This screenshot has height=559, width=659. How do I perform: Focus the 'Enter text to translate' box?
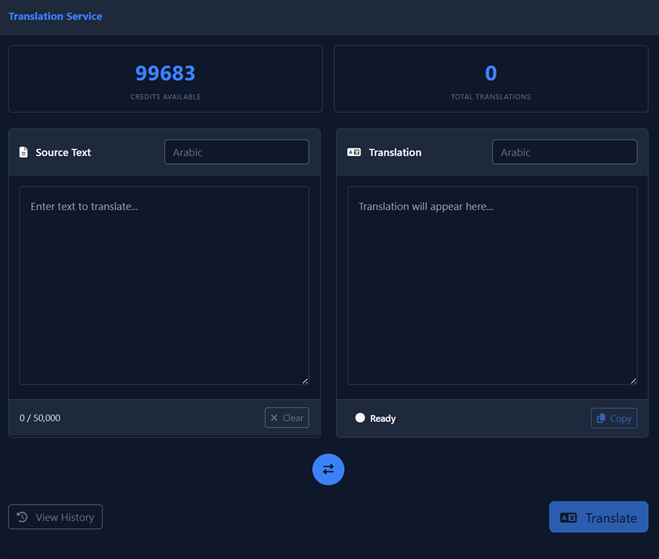(164, 285)
